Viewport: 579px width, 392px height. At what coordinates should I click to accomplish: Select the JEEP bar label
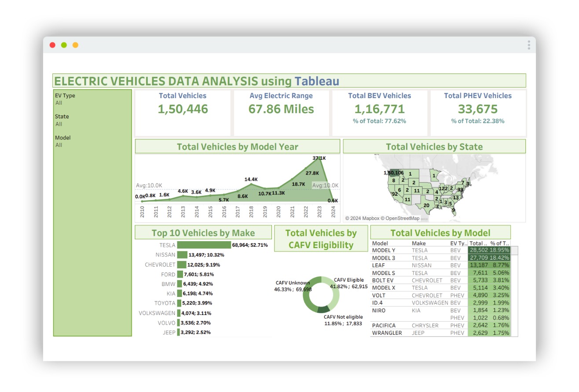pos(169,333)
